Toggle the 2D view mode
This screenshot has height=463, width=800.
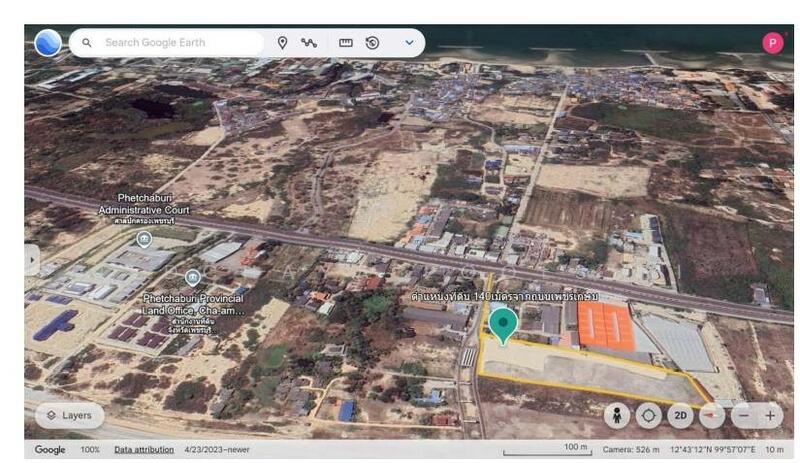click(681, 415)
